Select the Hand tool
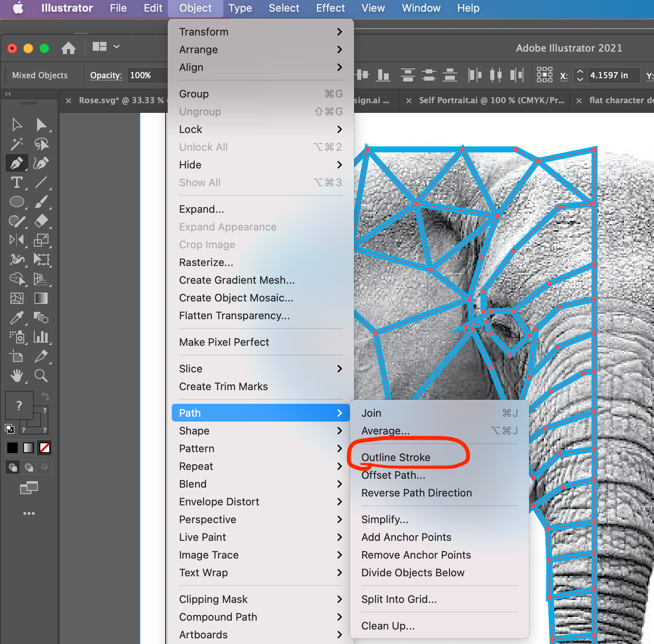 point(17,376)
